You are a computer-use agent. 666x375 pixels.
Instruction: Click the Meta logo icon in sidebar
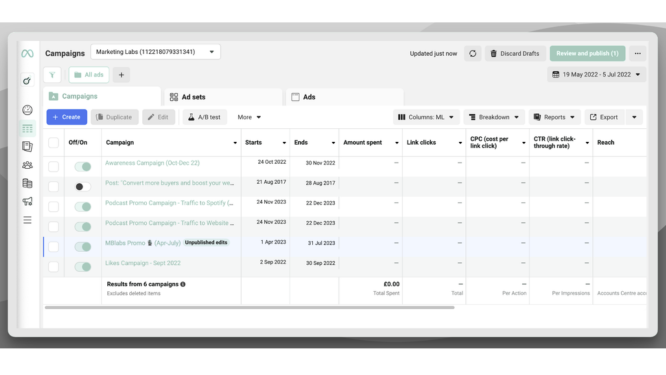tap(27, 54)
